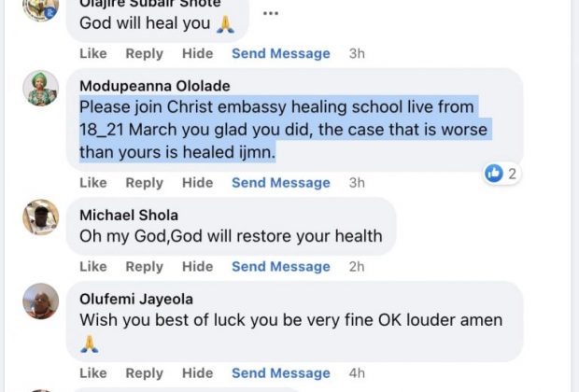
Task: Open the three-dots comment options menu
Action: click(x=271, y=14)
